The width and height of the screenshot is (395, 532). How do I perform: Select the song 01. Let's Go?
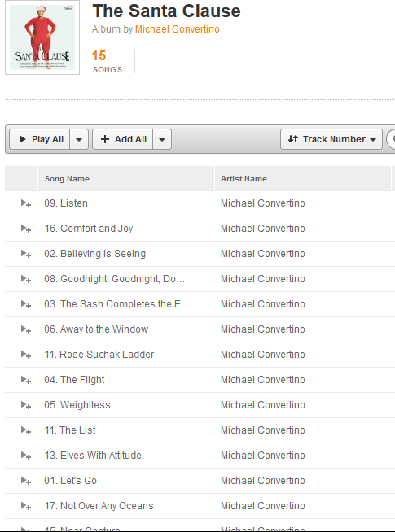(x=70, y=481)
